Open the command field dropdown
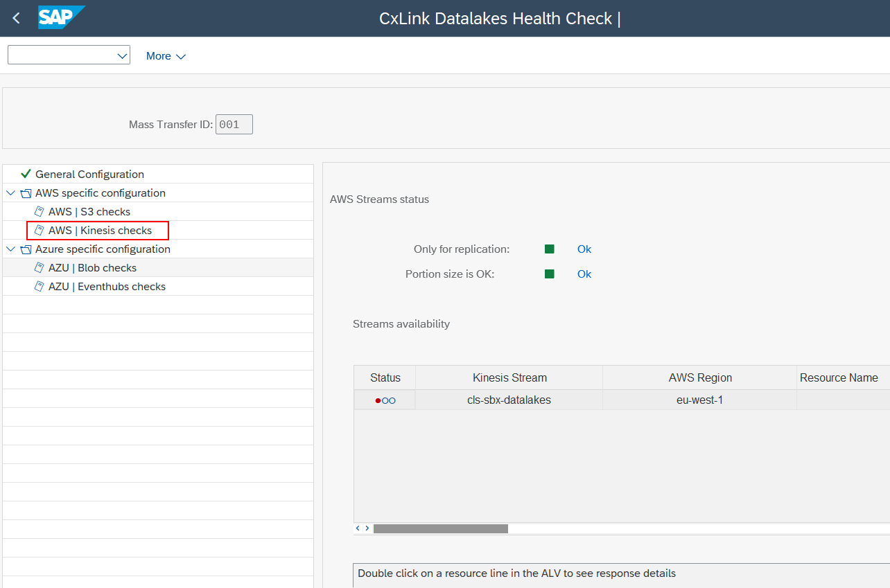Screen dimensions: 890x588 tap(123, 55)
